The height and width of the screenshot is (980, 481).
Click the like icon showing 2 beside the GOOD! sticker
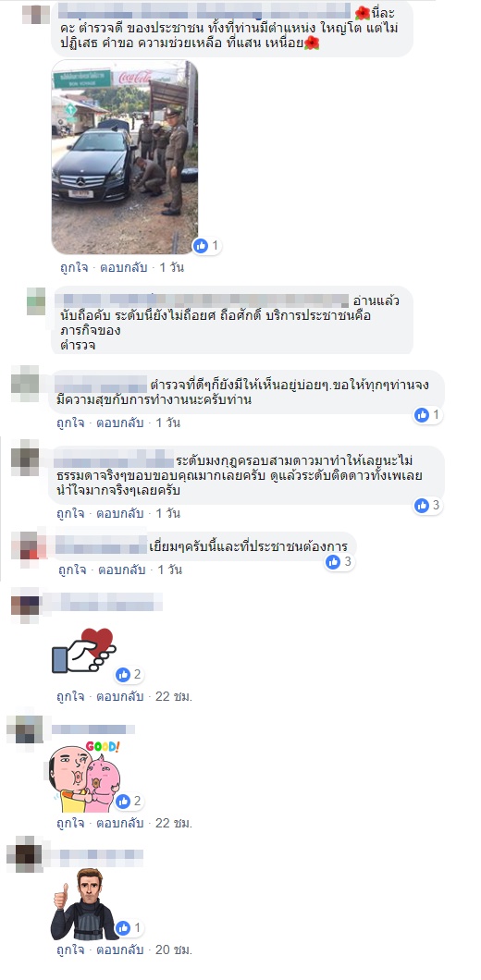(123, 802)
